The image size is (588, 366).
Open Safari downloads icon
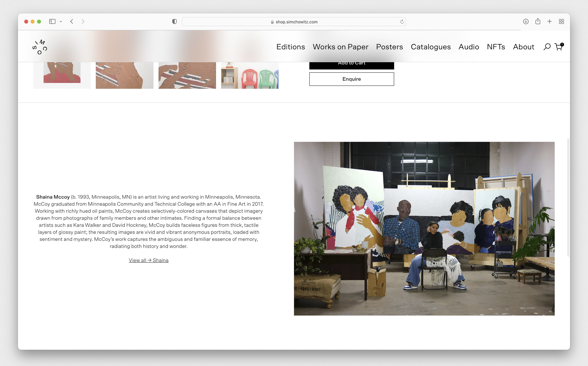(x=525, y=22)
